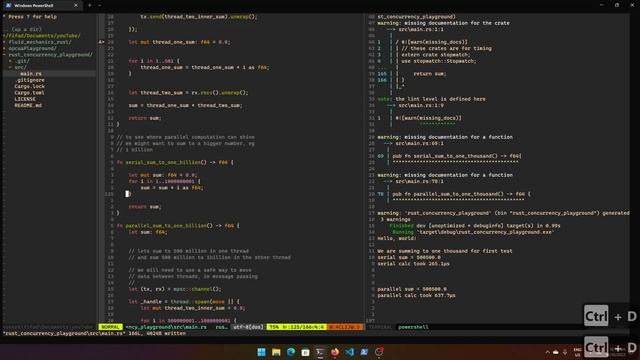
Task: Click the 'let _handle = thread::spawn' line
Action: click(x=184, y=302)
